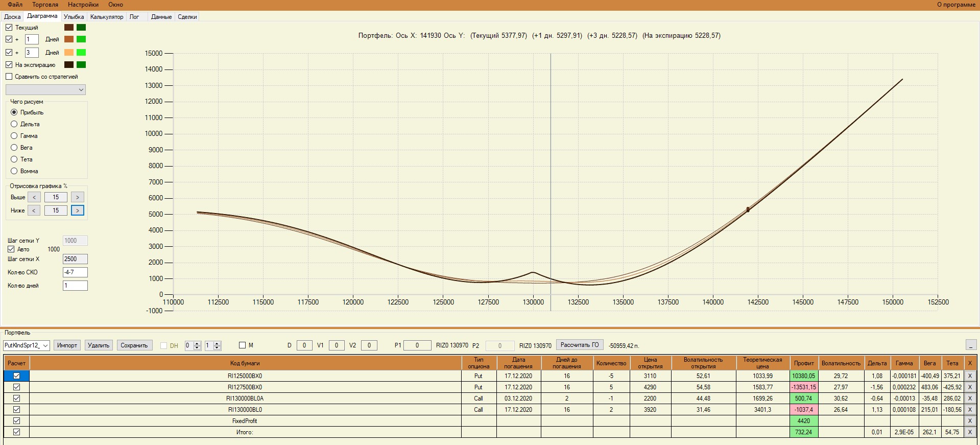Increment the first DH stepper showing 0
The image size is (980, 445).
click(x=197, y=343)
